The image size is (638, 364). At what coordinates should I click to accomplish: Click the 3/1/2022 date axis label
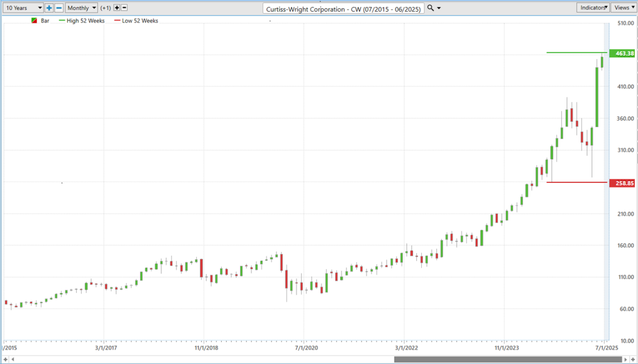pos(407,348)
